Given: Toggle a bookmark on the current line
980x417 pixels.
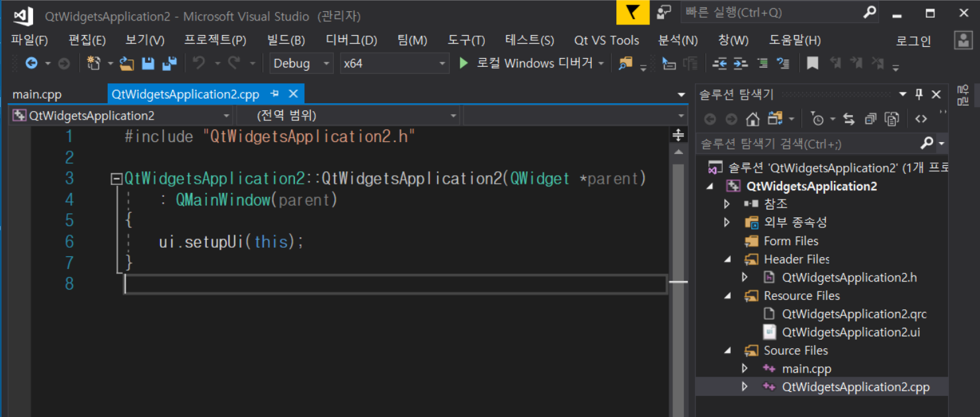Looking at the screenshot, I should (813, 63).
